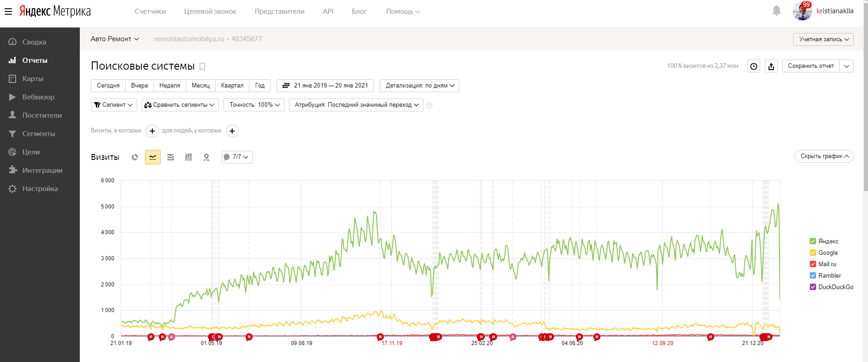This screenshot has height=362, width=868.
Task: Bookmark the Поисковые системы report
Action: tap(202, 66)
